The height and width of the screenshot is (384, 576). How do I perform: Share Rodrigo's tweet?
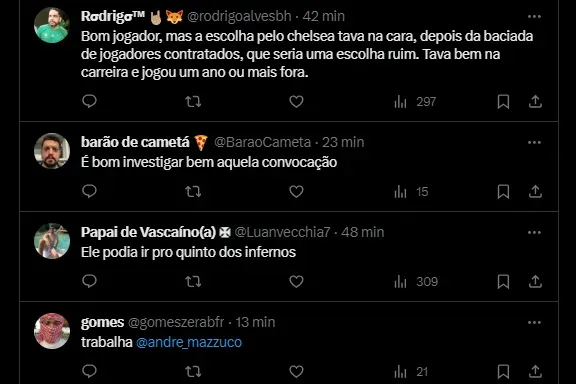click(535, 101)
